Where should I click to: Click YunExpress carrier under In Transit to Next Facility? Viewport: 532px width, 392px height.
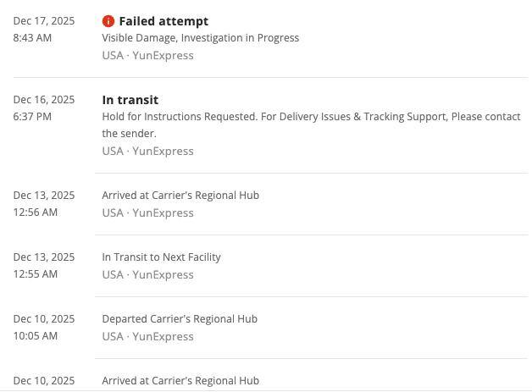(x=163, y=275)
